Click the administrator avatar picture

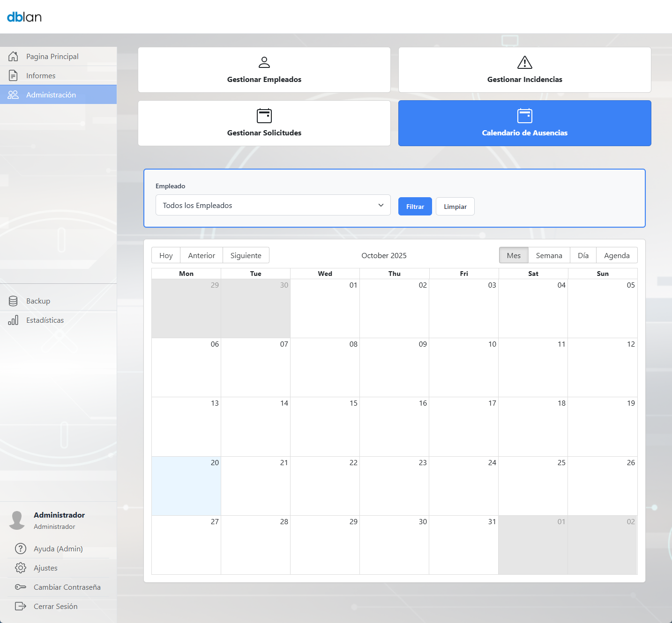(x=17, y=520)
